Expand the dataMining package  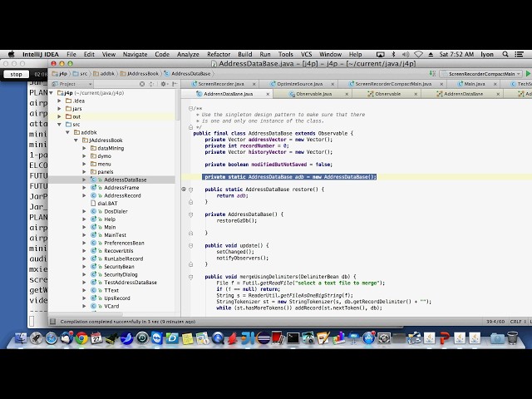click(x=84, y=148)
